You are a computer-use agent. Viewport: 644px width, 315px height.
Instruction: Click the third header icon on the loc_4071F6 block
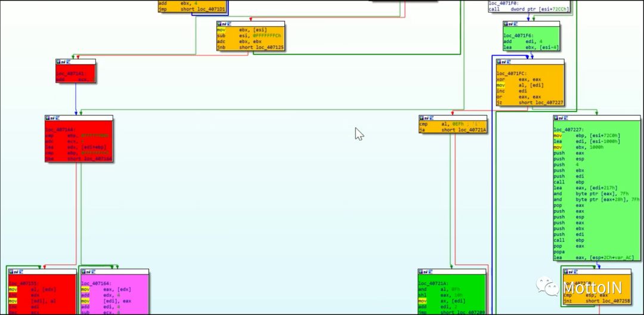coord(514,24)
